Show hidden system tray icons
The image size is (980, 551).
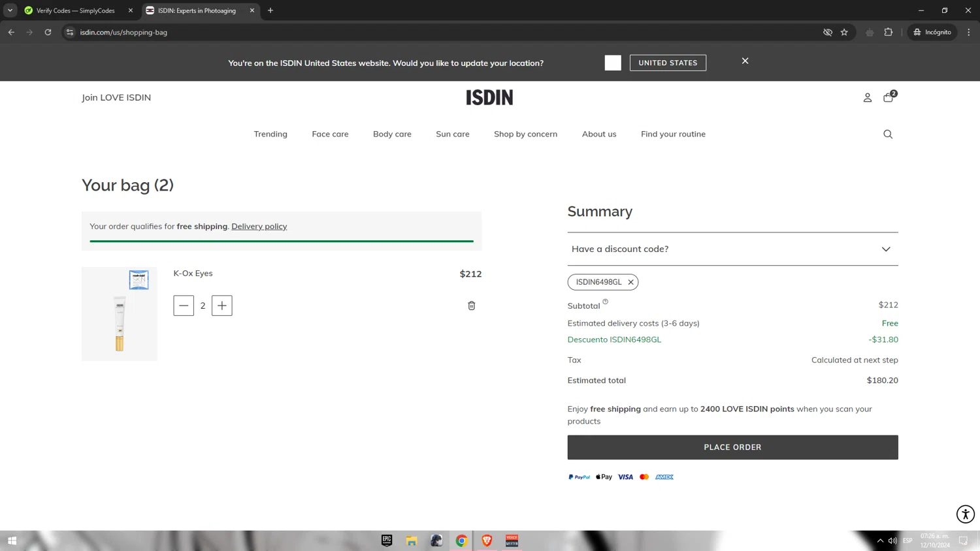(880, 541)
